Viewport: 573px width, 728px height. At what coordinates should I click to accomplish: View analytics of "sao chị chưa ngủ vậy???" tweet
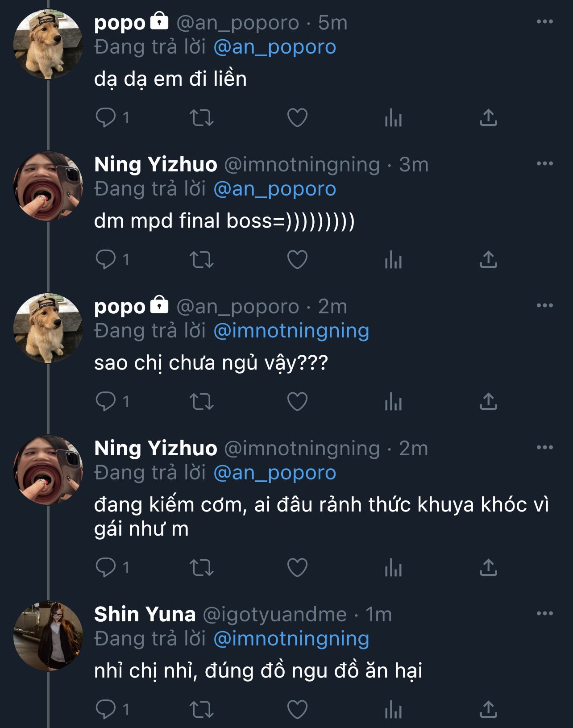(393, 402)
